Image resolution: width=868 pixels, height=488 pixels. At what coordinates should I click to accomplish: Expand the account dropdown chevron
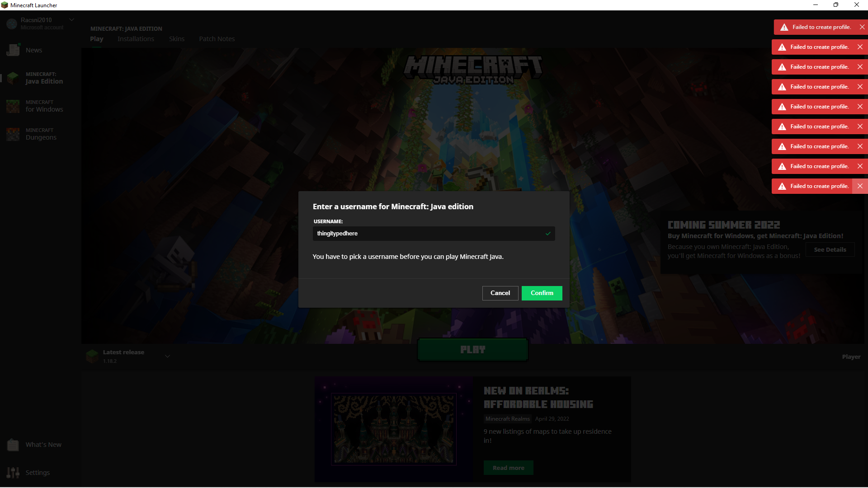71,20
